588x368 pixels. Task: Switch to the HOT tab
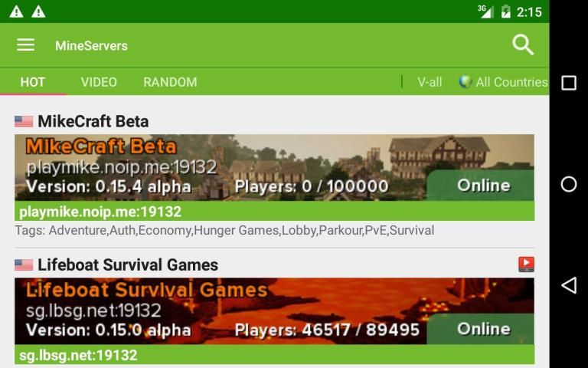click(x=33, y=82)
